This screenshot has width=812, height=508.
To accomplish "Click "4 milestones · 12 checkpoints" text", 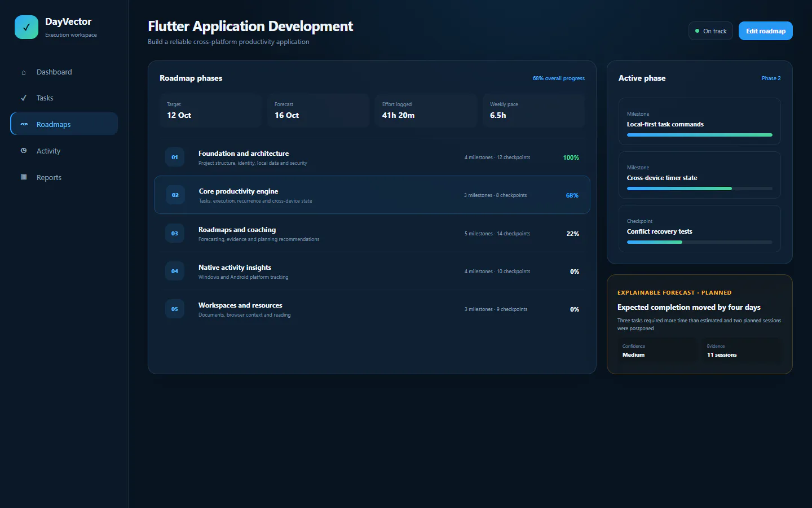I will point(497,157).
